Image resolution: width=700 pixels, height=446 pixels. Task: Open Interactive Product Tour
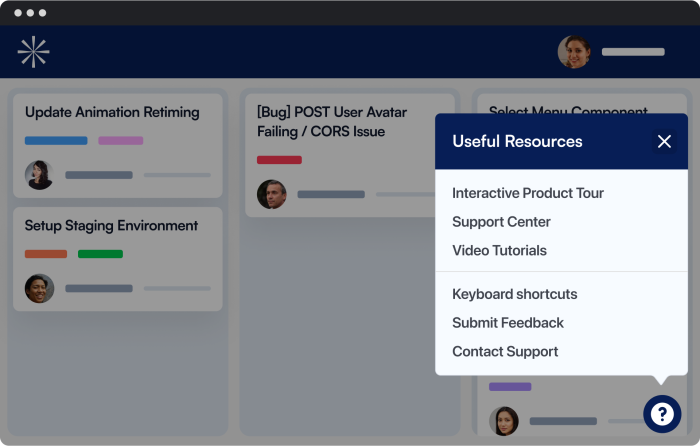point(528,193)
